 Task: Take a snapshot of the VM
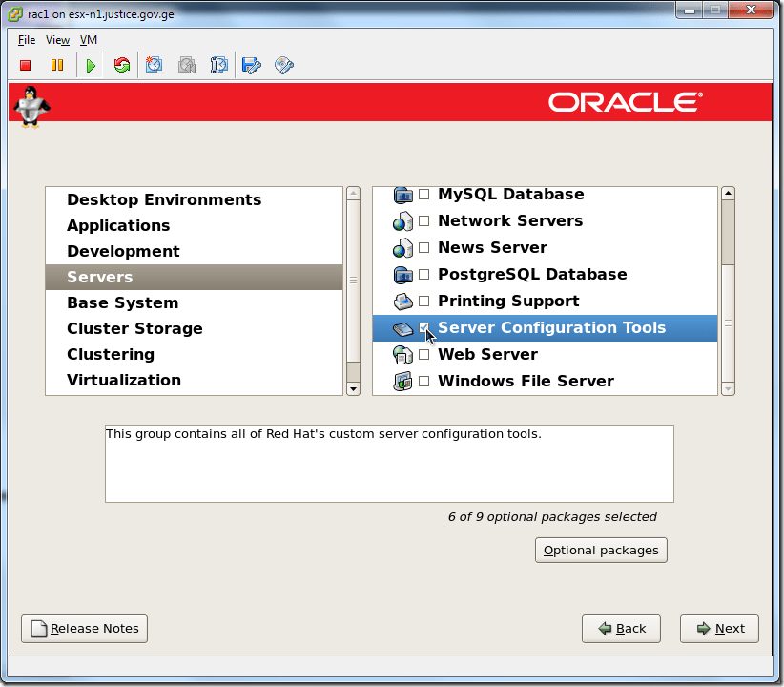(x=154, y=65)
